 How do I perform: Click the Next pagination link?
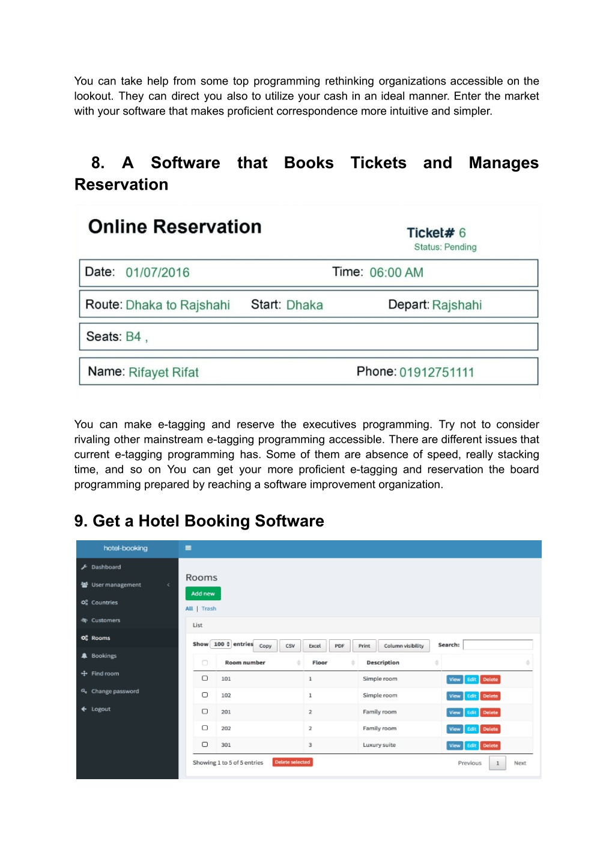(520, 763)
